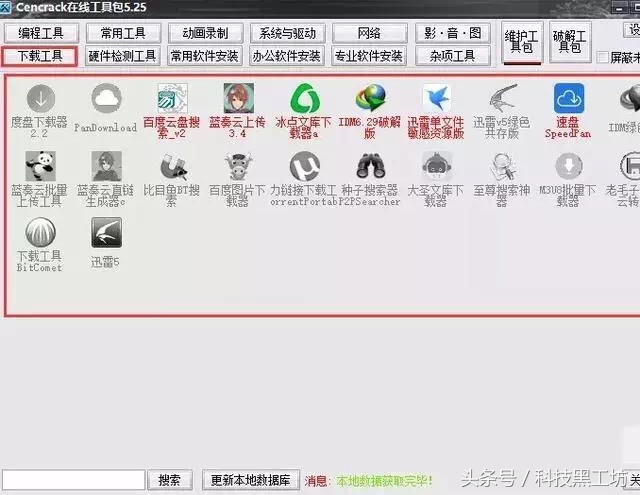Launch 大圣文库下载器 monkey icon
640x495 pixels.
(x=437, y=166)
